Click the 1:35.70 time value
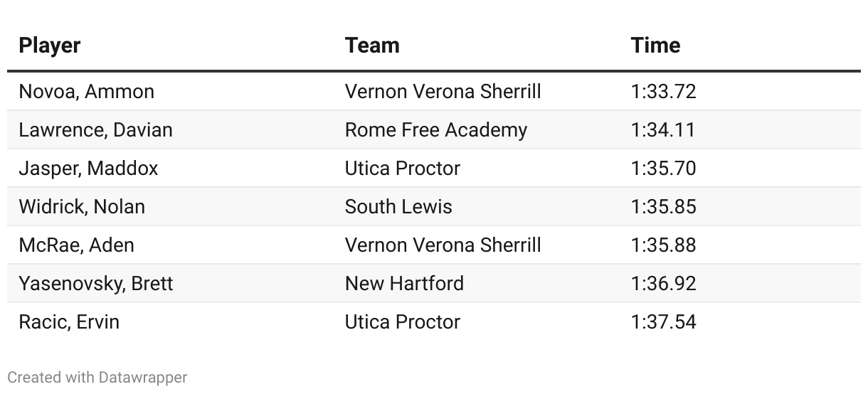 coord(663,169)
